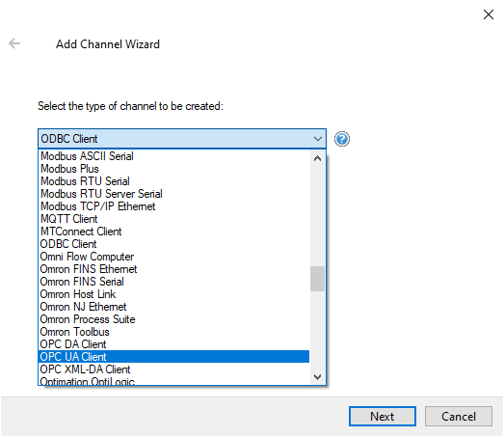Go back with the left arrow icon
The width and height of the screenshot is (504, 437).
pyautogui.click(x=14, y=43)
